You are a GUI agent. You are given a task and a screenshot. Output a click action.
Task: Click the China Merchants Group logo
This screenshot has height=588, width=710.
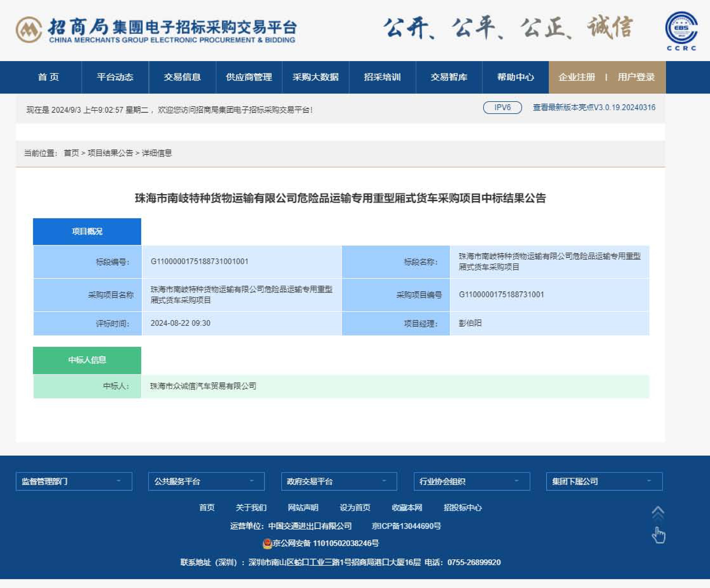[x=156, y=30]
